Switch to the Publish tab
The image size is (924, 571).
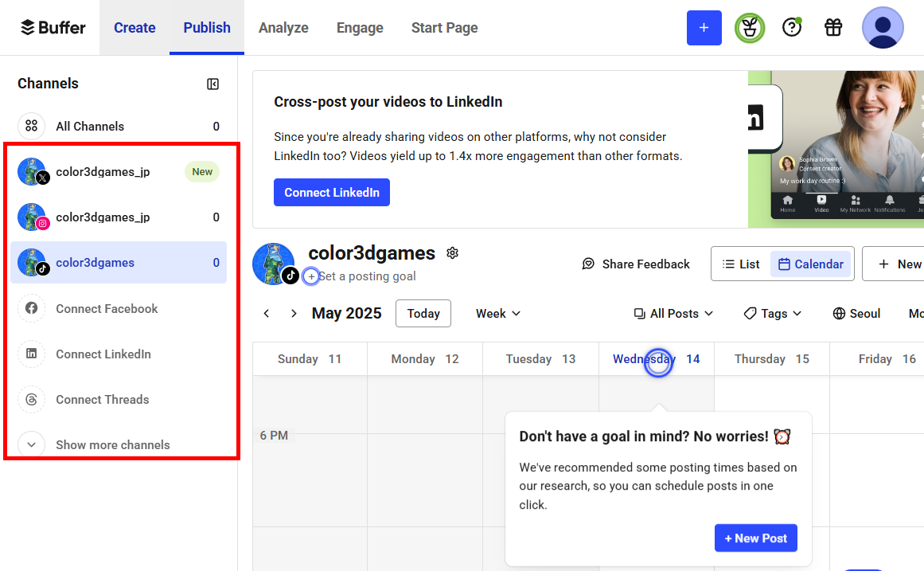point(207,28)
